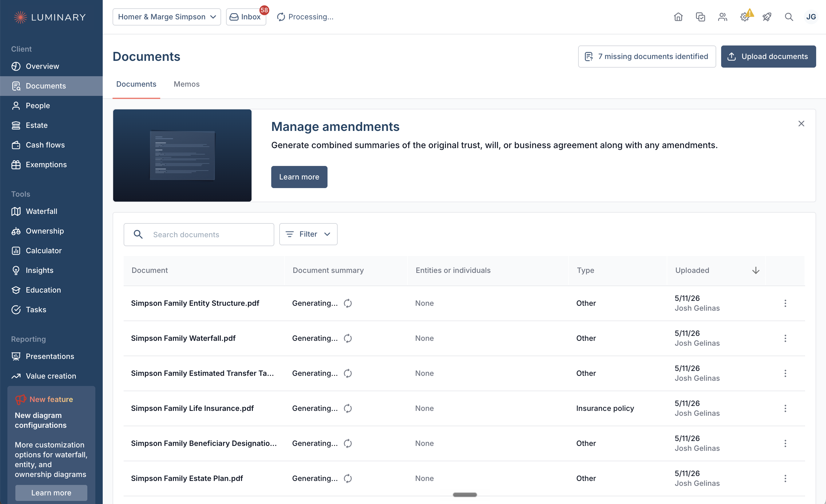Click the megaphone New feature icon
The width and height of the screenshot is (826, 504).
pos(20,399)
